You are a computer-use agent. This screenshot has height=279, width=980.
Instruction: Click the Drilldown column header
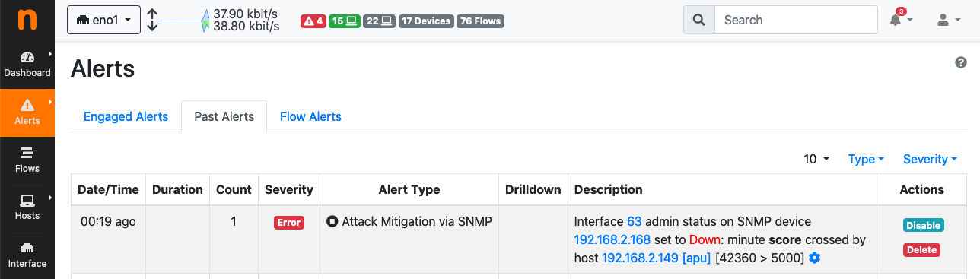[533, 189]
